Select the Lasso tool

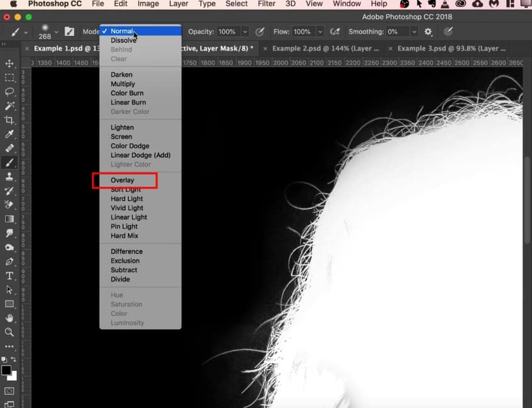tap(10, 92)
